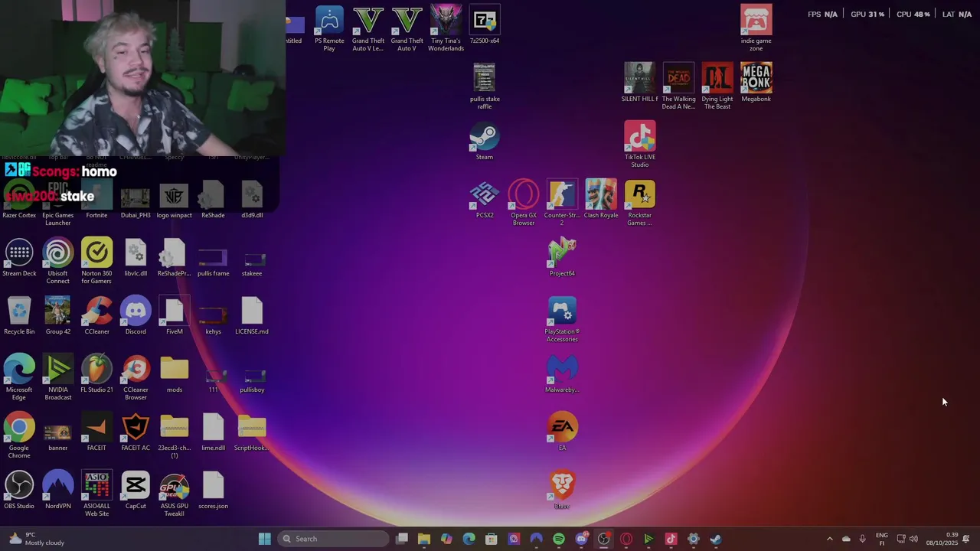Open the Stream Deck shortcut
Screen dimensions: 980x551
click(19, 258)
